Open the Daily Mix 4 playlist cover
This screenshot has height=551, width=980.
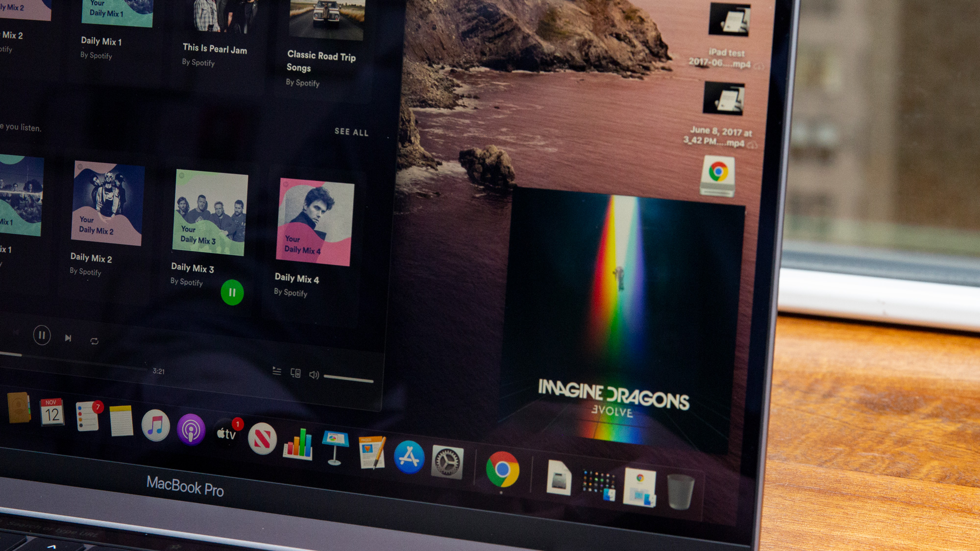click(x=316, y=223)
